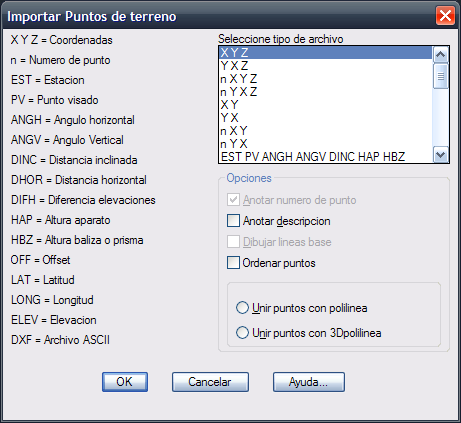Click the Cancelar button
Screen dimensions: 461x423
210,382
